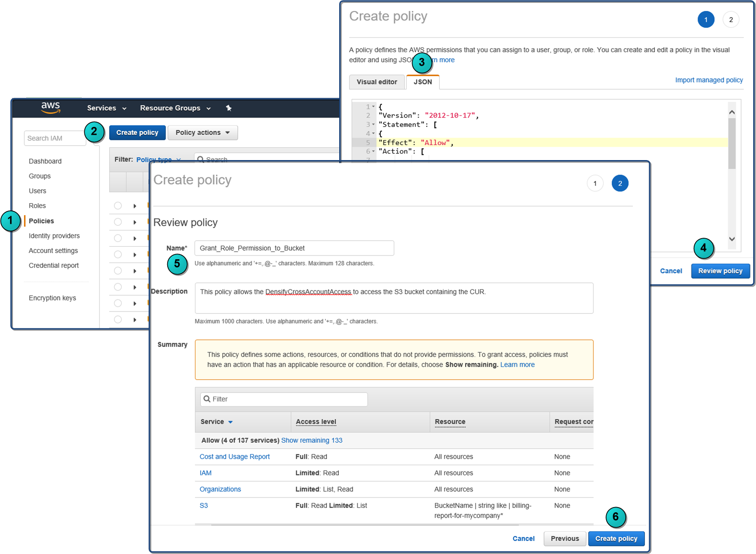Click the Previous button
Viewport: 756px width, 554px height.
(x=565, y=539)
